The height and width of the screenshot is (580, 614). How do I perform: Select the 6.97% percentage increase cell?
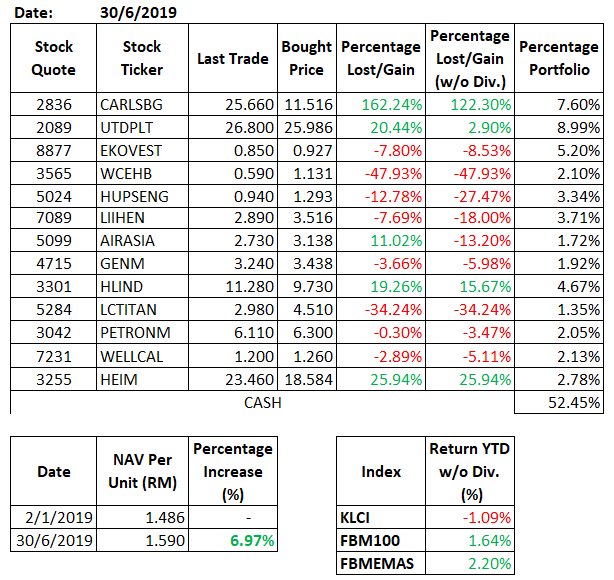232,540
